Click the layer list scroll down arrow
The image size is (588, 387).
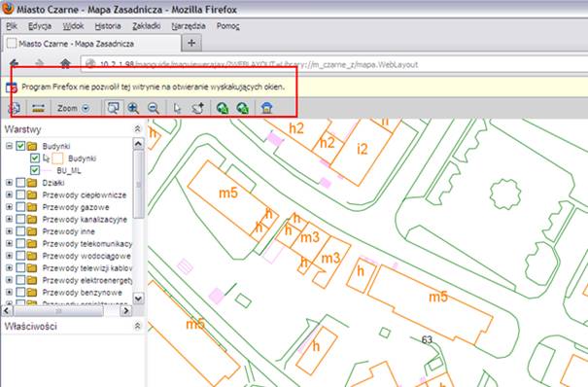(138, 299)
